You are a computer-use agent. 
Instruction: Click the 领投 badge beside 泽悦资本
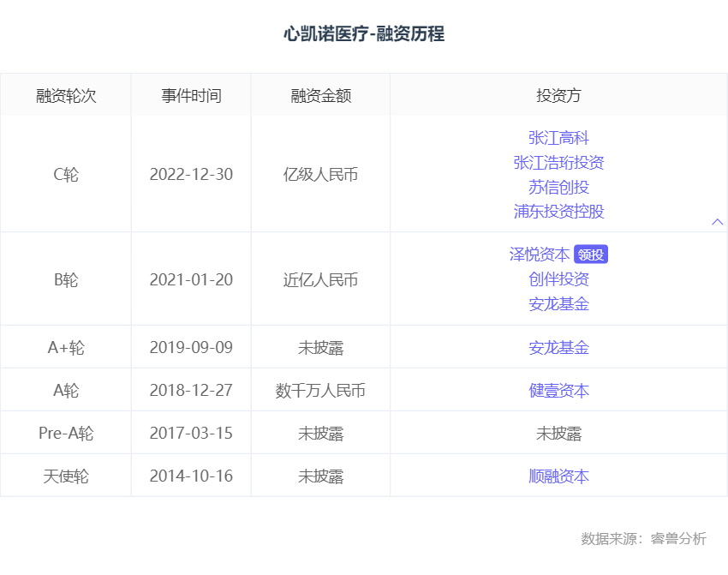click(x=591, y=255)
